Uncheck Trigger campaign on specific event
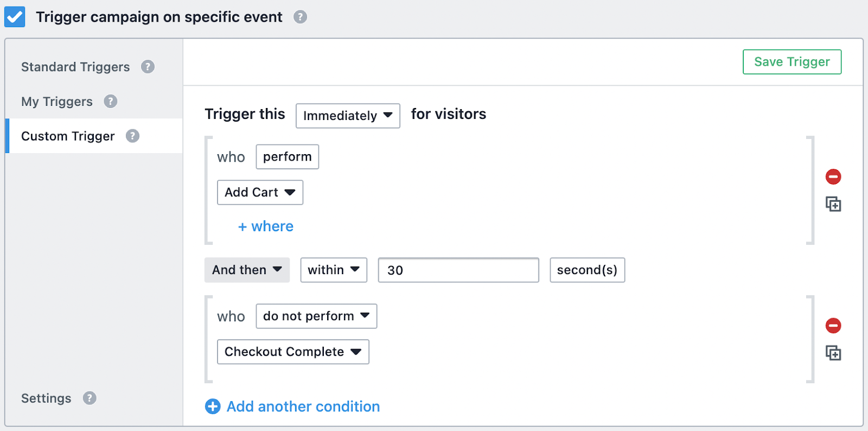This screenshot has width=868, height=431. pos(15,17)
